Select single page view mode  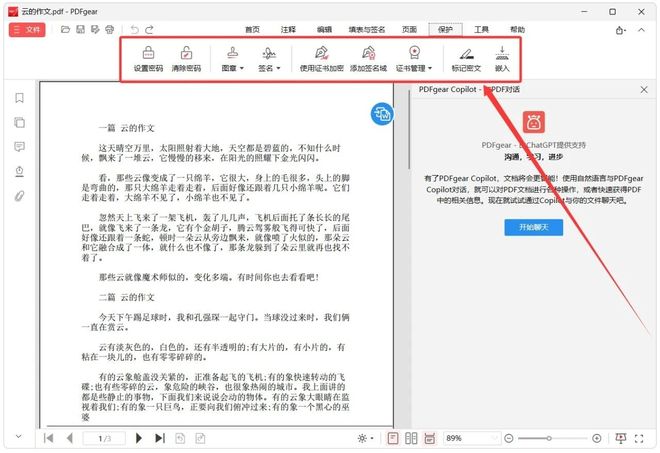pyautogui.click(x=393, y=439)
